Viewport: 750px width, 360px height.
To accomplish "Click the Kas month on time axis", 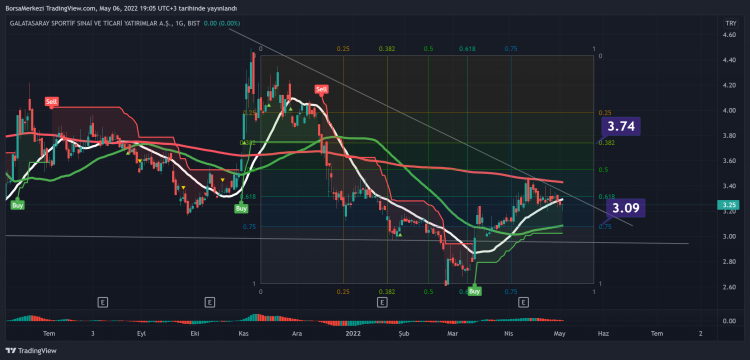I will (x=244, y=334).
